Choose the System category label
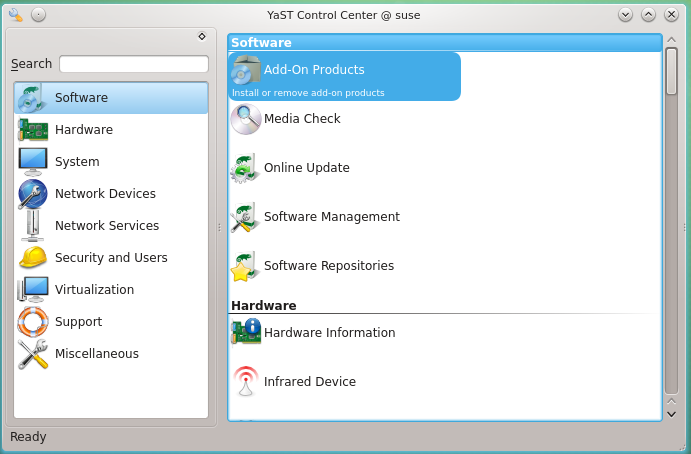The image size is (691, 454). (x=77, y=162)
